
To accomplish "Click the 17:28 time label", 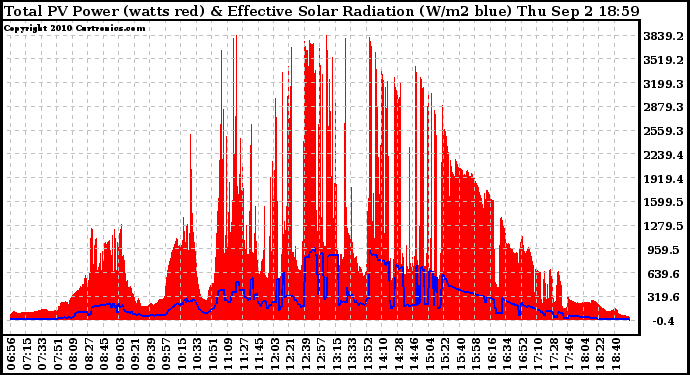I will 554,354.
